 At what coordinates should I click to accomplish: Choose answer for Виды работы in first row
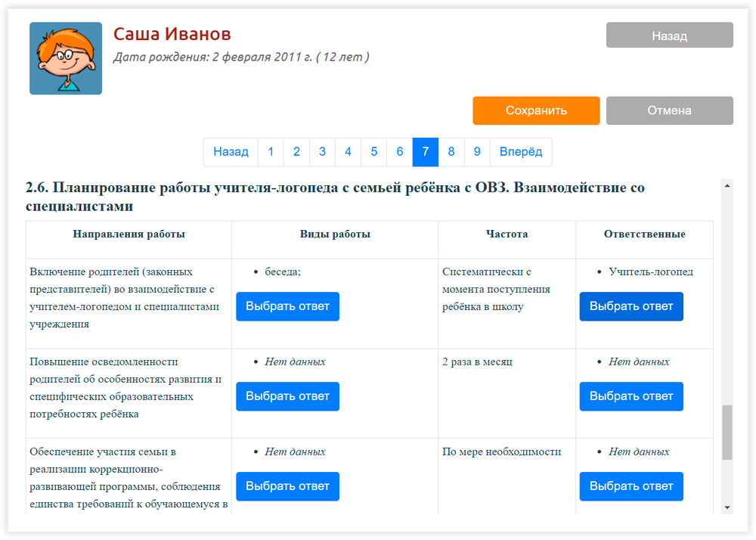click(x=287, y=306)
